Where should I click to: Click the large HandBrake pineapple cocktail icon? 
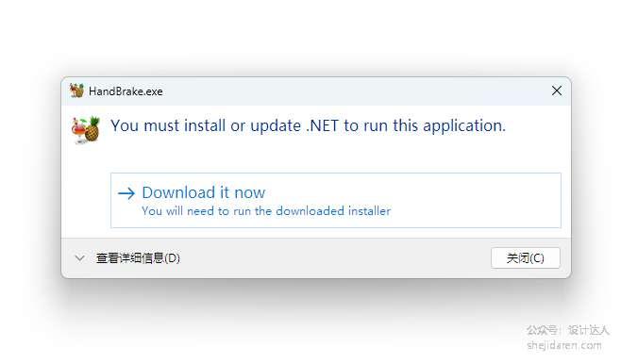pyautogui.click(x=86, y=130)
